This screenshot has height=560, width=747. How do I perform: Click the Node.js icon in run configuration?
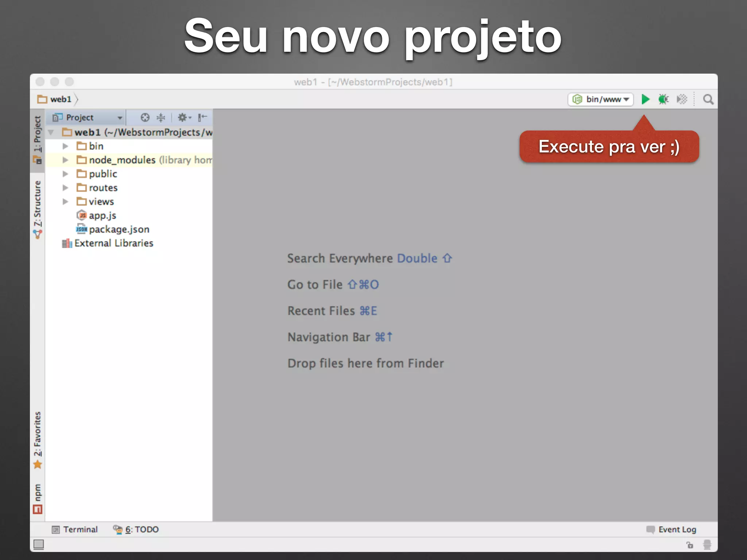coord(577,99)
